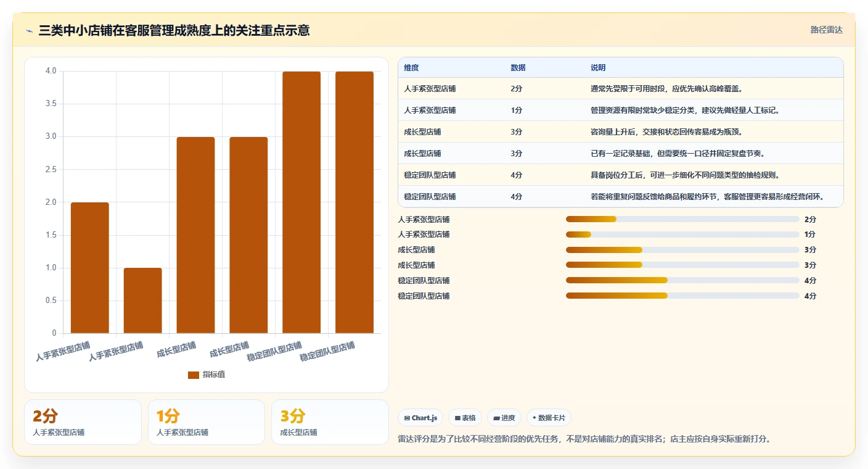Click the chart bar reaching value 1.0

pyautogui.click(x=142, y=301)
